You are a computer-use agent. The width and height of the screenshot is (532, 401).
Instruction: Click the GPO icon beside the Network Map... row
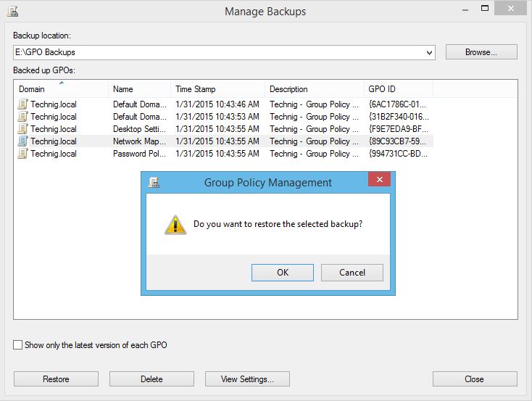click(x=22, y=141)
